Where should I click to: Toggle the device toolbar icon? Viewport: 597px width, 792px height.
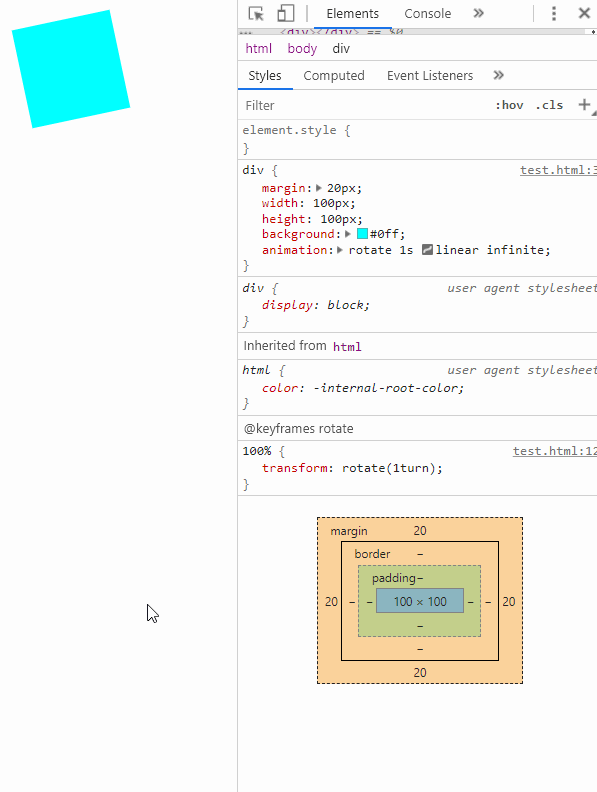click(x=286, y=13)
